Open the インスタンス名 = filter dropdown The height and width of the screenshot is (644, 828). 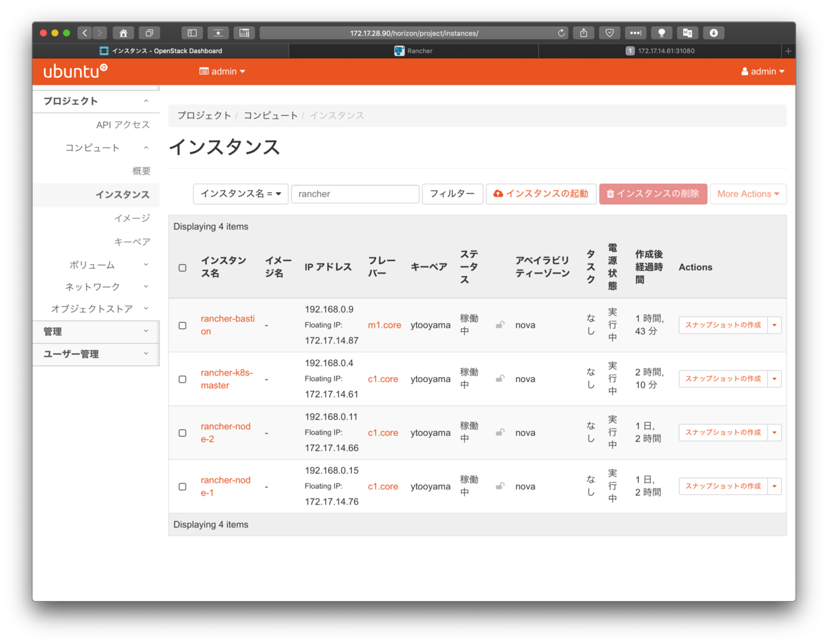coord(241,194)
